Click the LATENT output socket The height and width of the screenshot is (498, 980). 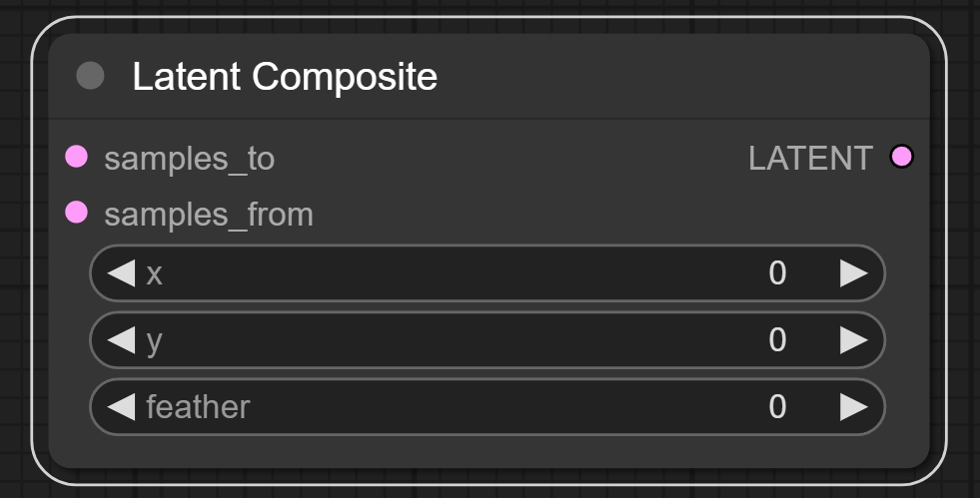tap(901, 157)
